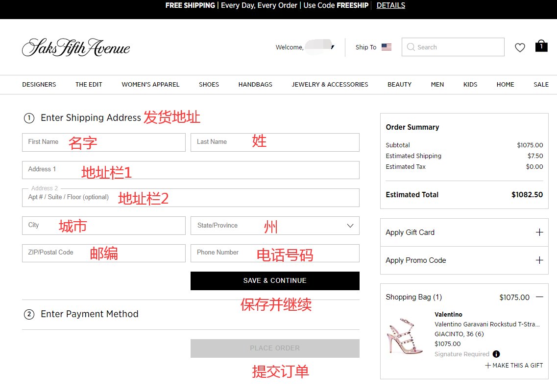Expand Apply Promo Code section
The image size is (557, 392).
(x=464, y=260)
